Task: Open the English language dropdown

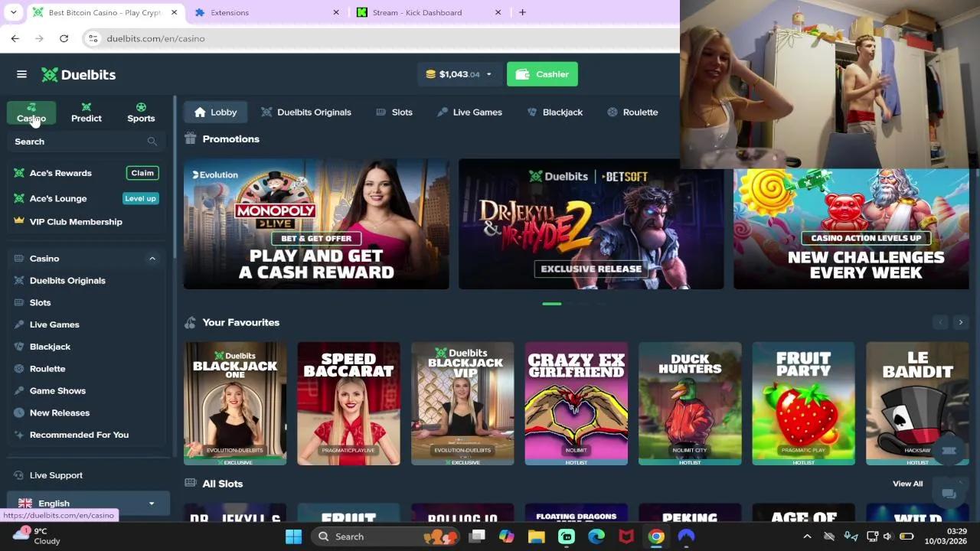Action: pos(86,503)
